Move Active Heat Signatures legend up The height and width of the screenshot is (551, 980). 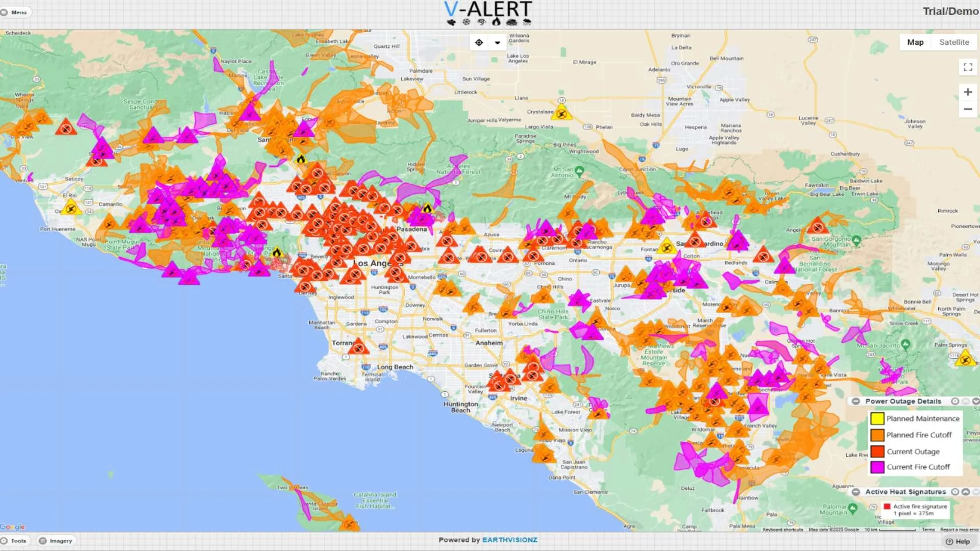[966, 492]
